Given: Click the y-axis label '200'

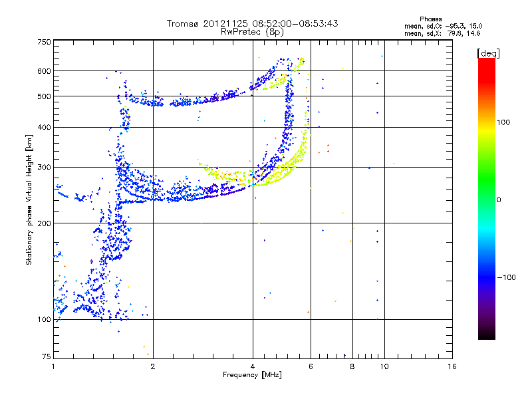Looking at the screenshot, I should 44,223.
